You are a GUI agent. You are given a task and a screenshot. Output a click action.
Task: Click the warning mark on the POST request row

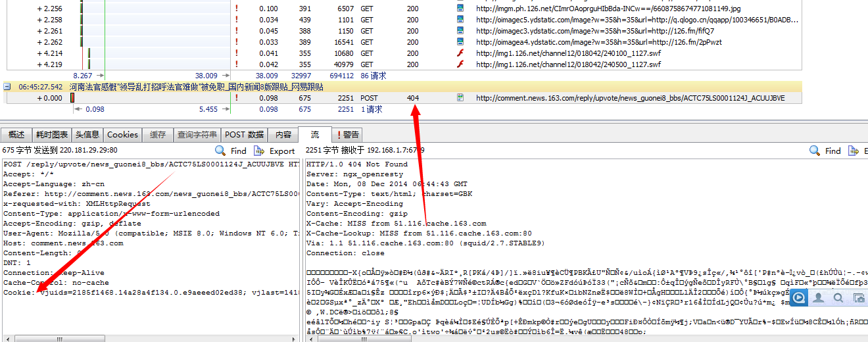(236, 98)
